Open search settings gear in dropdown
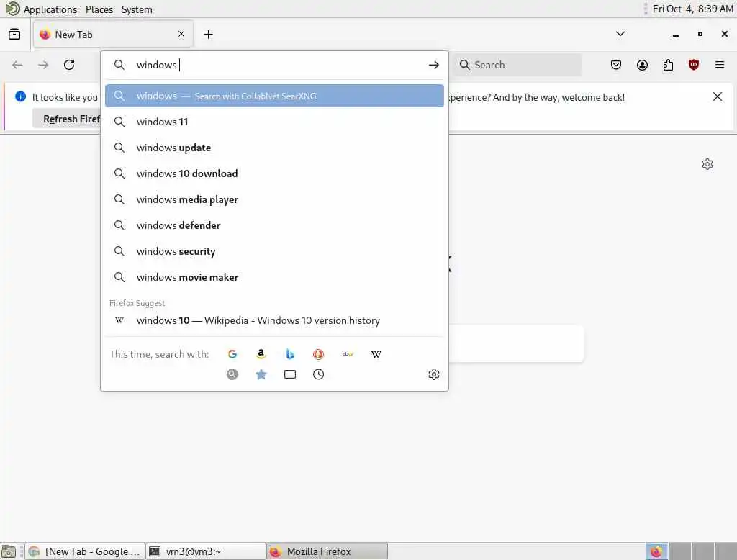The height and width of the screenshot is (560, 737). click(x=434, y=374)
